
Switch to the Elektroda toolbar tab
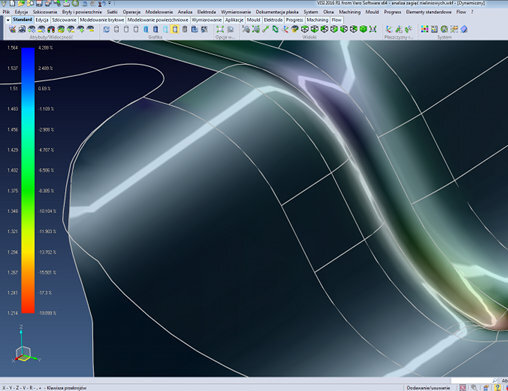(273, 20)
